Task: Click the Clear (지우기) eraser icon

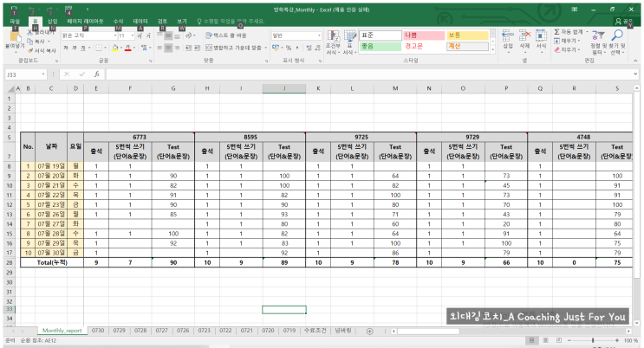Action: [557, 50]
